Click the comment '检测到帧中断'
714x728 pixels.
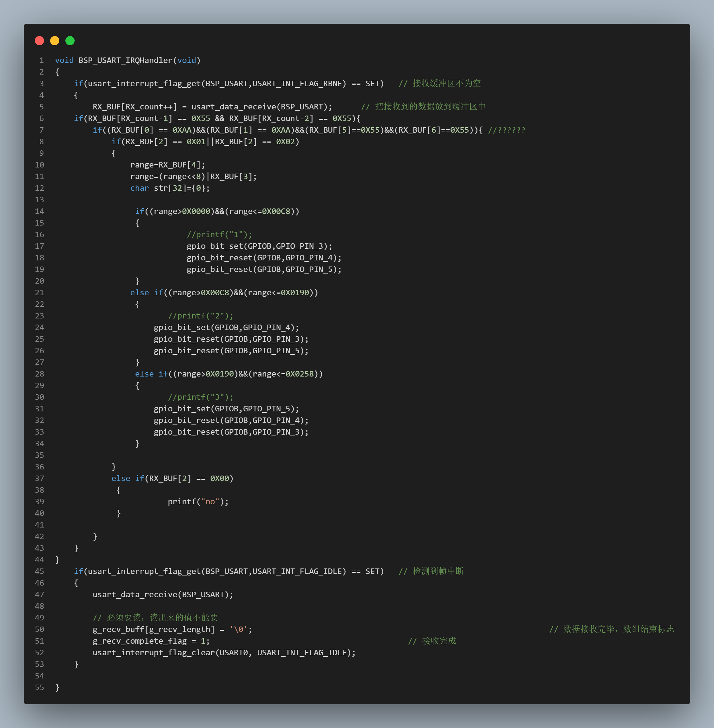click(438, 571)
